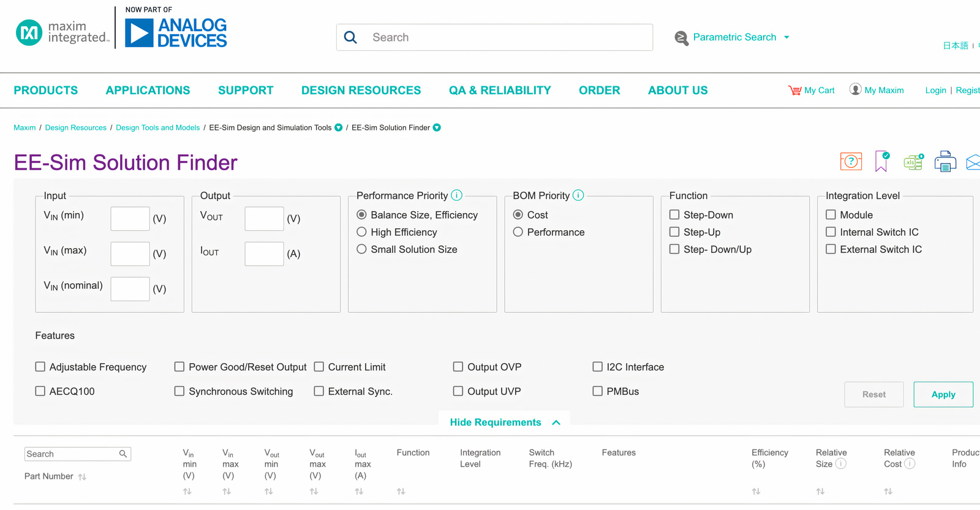The width and height of the screenshot is (980, 510).
Task: Click the magnifier icon in top search bar
Action: [350, 37]
